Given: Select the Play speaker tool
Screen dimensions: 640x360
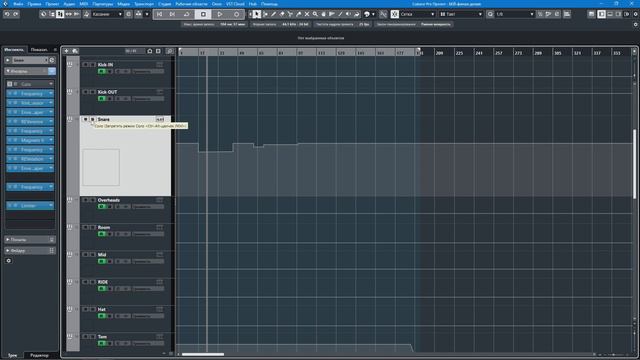Looking at the screenshot, I should coord(348,14).
